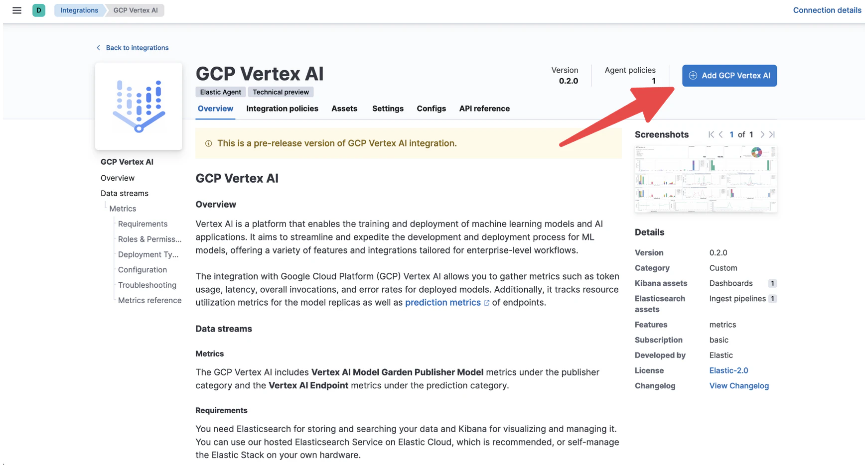Click the Dashboards count badge
Viewport: 868px width, 465px height.
click(x=772, y=283)
